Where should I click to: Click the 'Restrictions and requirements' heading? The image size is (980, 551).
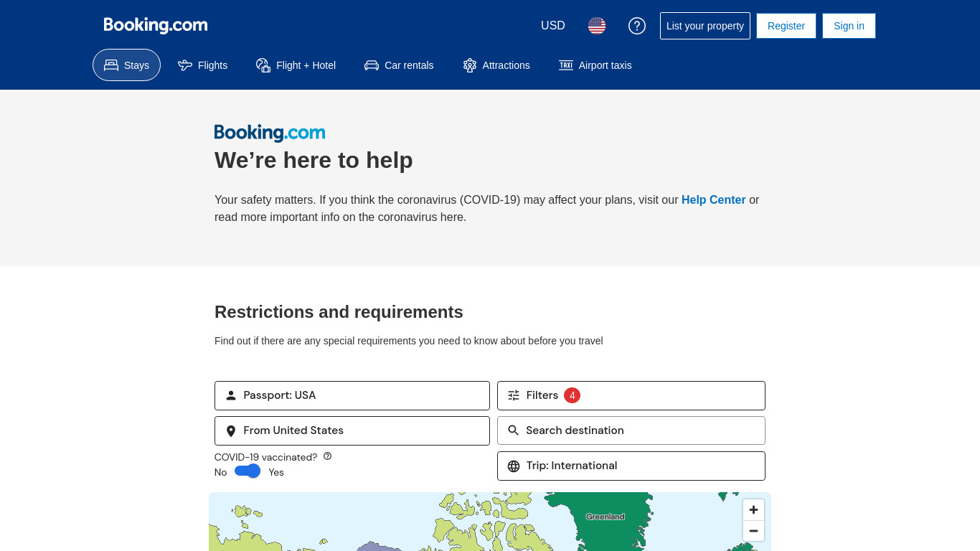pyautogui.click(x=339, y=312)
